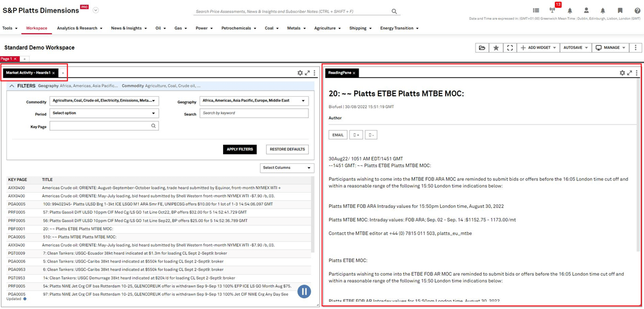
Task: Open the help question mark icon
Action: coord(637,11)
